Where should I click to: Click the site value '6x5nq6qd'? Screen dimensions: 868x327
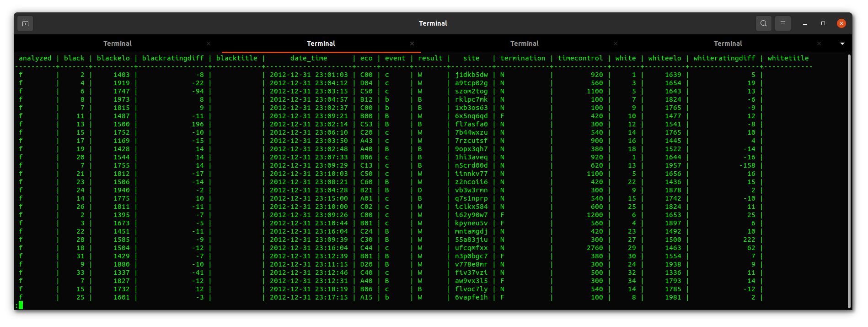click(472, 116)
